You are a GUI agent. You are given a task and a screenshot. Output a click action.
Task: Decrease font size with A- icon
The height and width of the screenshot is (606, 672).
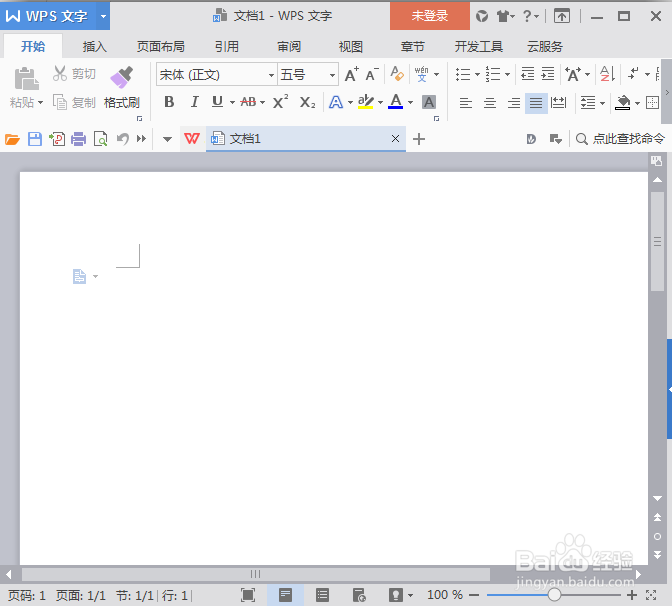coord(372,74)
